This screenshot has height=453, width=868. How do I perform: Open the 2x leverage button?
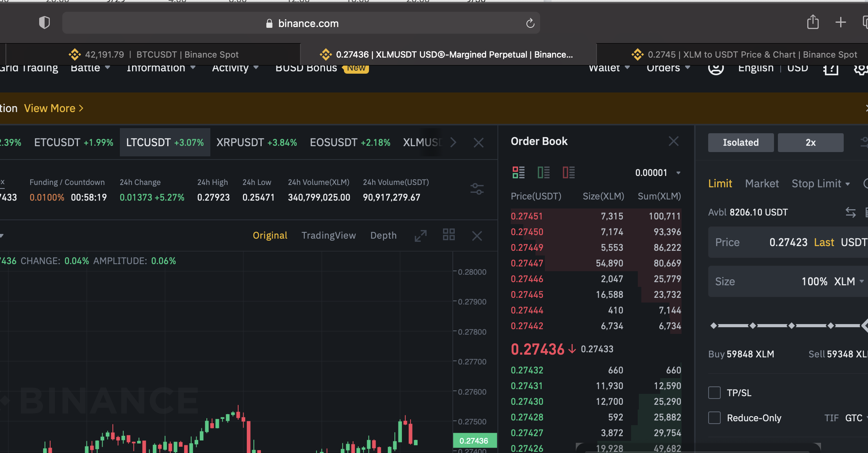810,143
